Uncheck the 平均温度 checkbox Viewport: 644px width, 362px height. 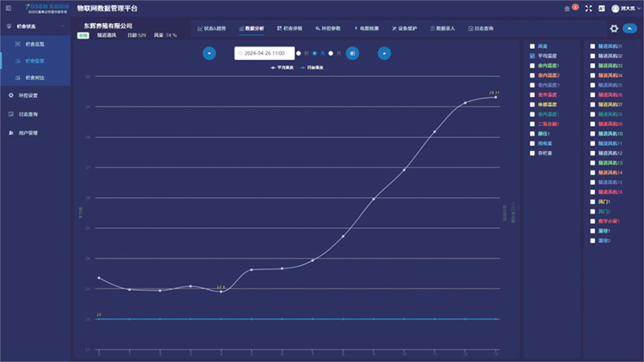coord(532,56)
